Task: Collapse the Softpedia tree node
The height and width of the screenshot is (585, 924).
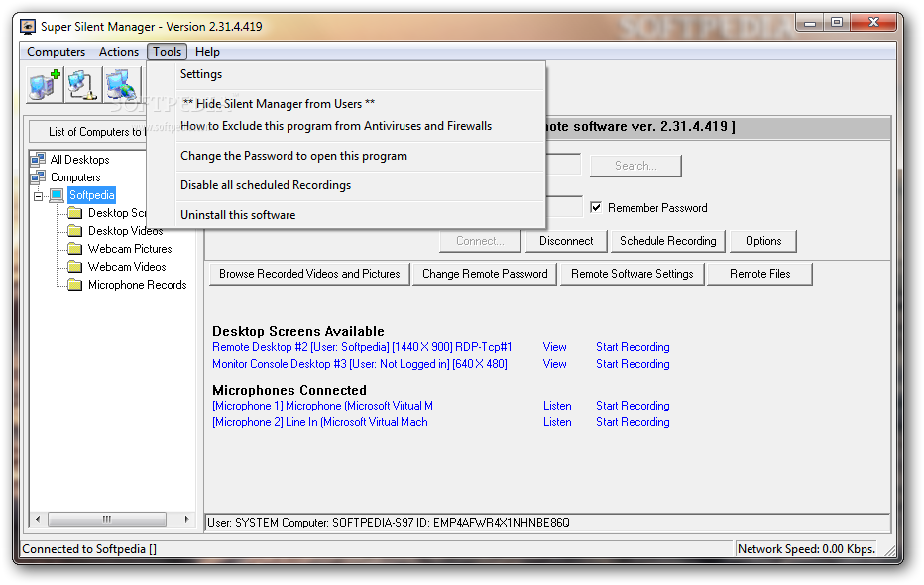Action: coord(39,195)
